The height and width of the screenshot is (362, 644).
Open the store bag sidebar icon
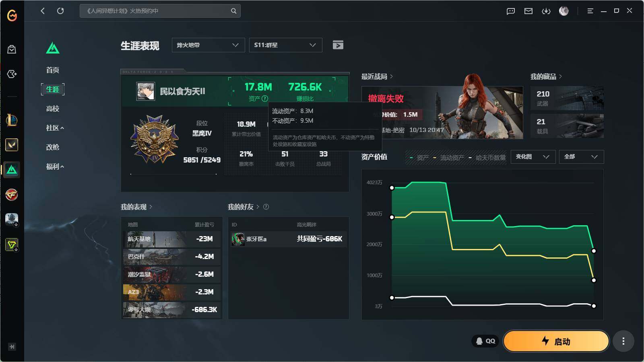(12, 49)
